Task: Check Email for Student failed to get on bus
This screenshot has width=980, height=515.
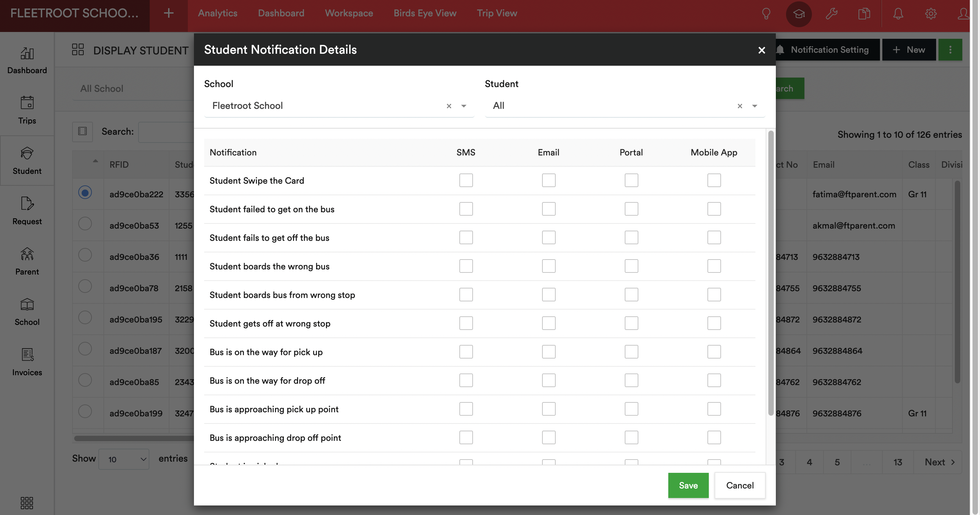Action: 549,209
